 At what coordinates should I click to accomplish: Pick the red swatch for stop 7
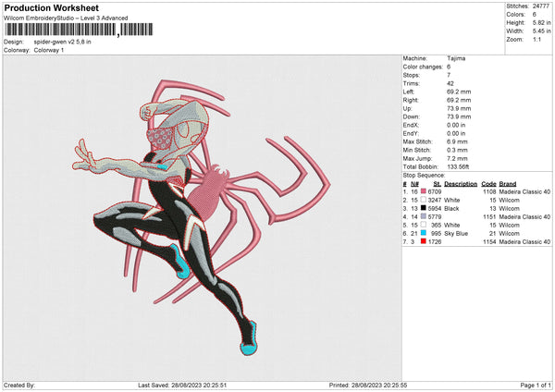coord(423,241)
